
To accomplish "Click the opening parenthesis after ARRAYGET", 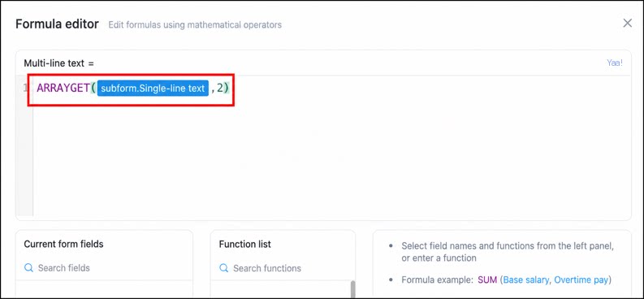I will pos(93,88).
